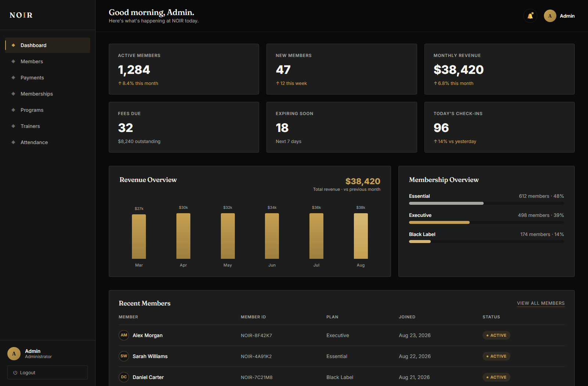
Task: Click the notification bell icon
Action: coord(530,16)
